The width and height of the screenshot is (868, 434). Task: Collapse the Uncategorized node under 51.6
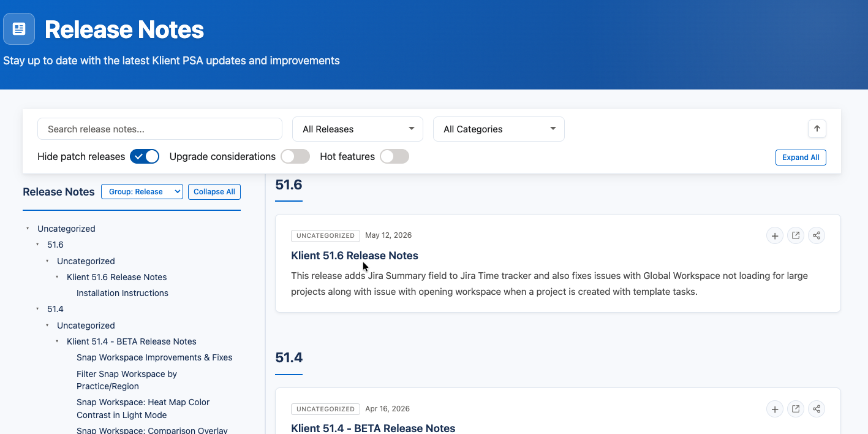tap(47, 261)
